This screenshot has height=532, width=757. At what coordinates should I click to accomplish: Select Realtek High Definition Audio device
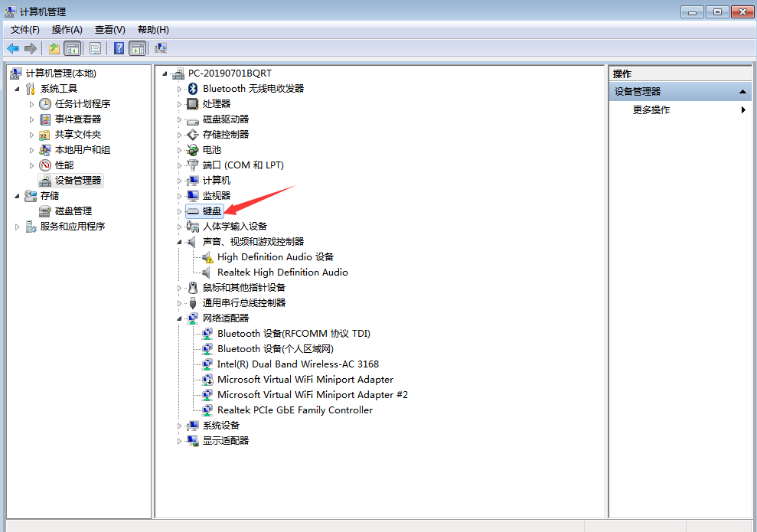(282, 273)
